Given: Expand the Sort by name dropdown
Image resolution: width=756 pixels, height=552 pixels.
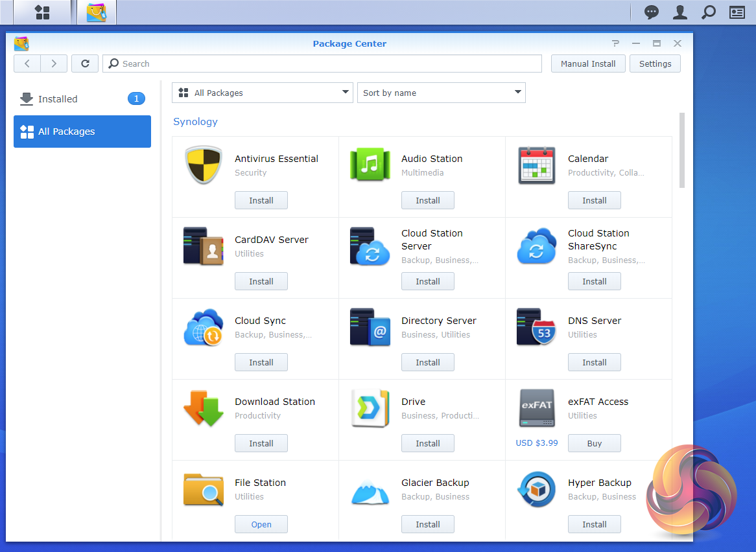Looking at the screenshot, I should tap(441, 93).
